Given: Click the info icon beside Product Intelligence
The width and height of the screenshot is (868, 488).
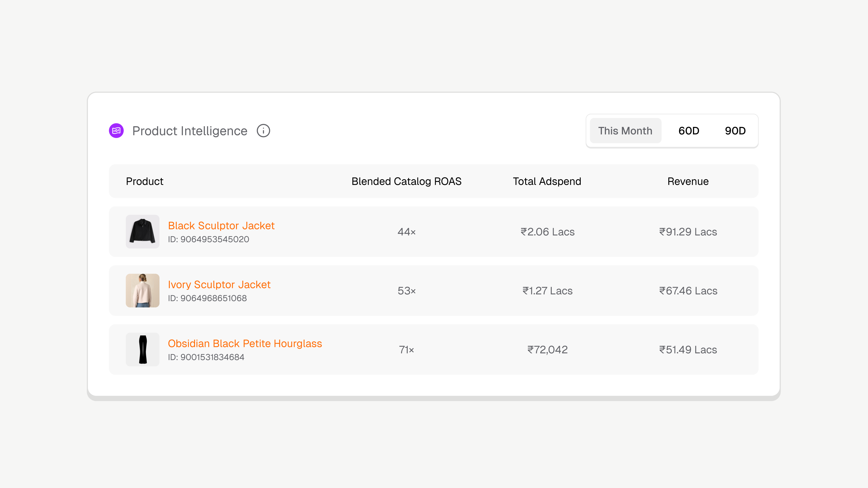Looking at the screenshot, I should coord(263,131).
